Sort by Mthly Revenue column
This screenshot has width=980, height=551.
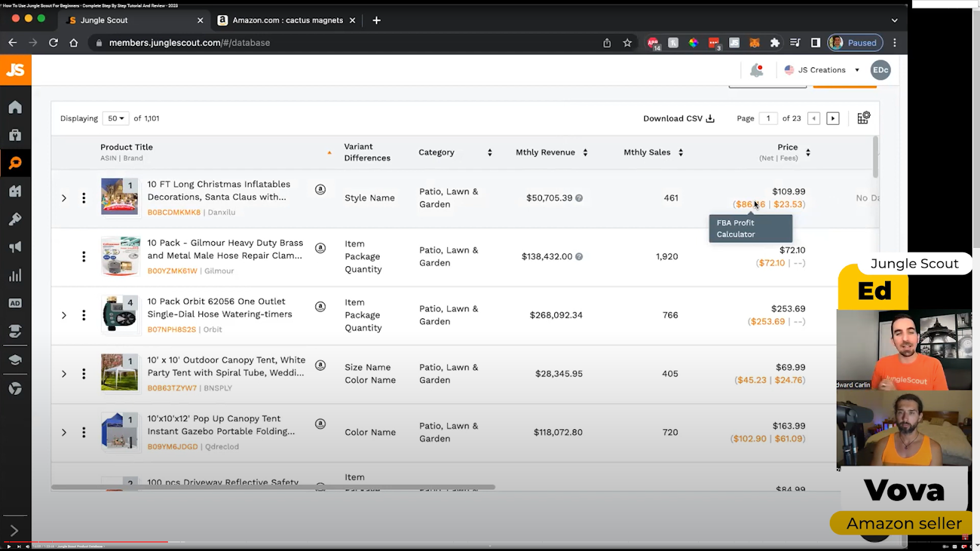[x=545, y=152]
